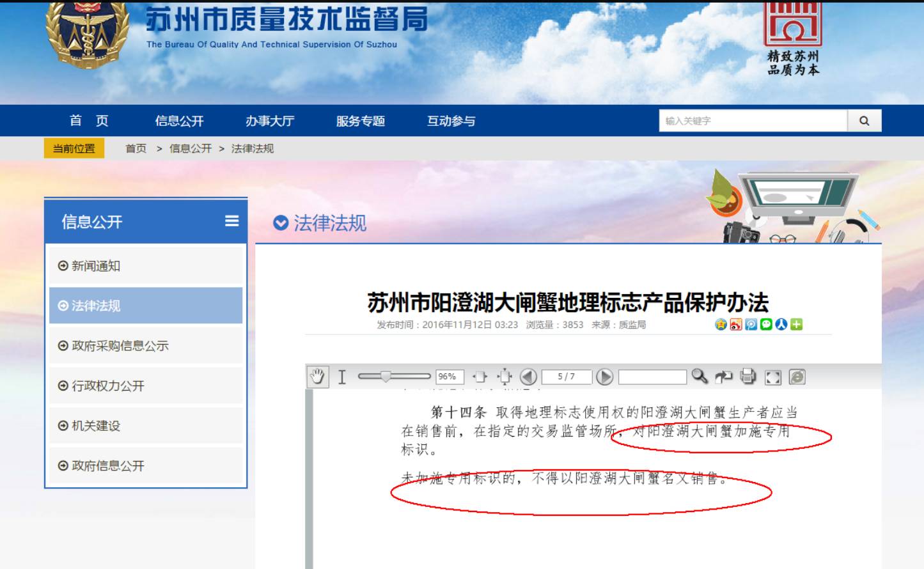
Task: Open 法律法规 in the sidebar
Action: 146,306
